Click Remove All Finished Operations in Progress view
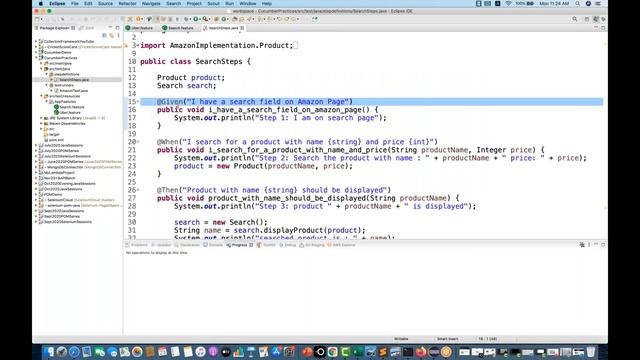640x360 pixels. tap(582, 245)
